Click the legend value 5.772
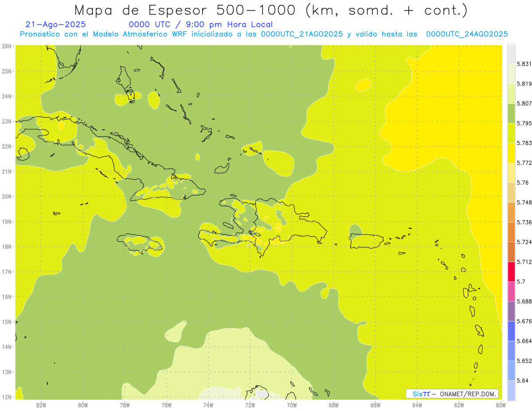The width and height of the screenshot is (532, 411). pyautogui.click(x=524, y=163)
